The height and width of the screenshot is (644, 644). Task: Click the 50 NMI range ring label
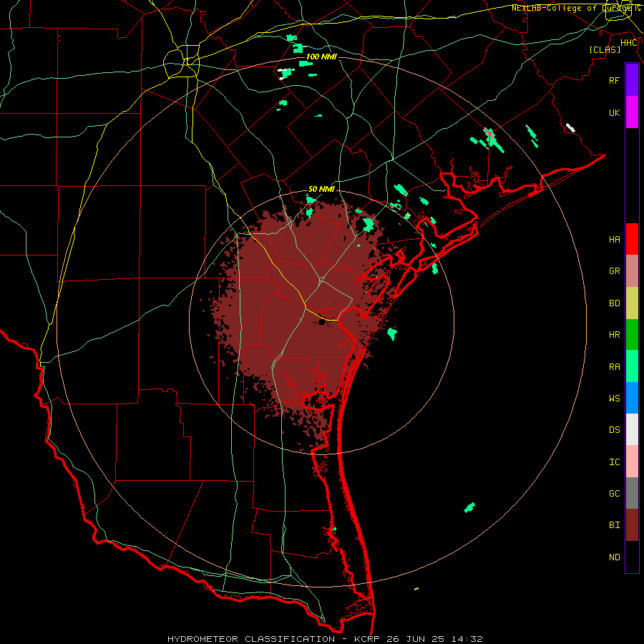pos(321,189)
